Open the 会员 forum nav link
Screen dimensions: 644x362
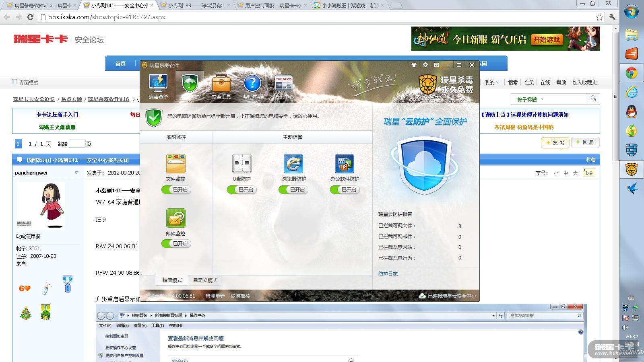point(529,82)
